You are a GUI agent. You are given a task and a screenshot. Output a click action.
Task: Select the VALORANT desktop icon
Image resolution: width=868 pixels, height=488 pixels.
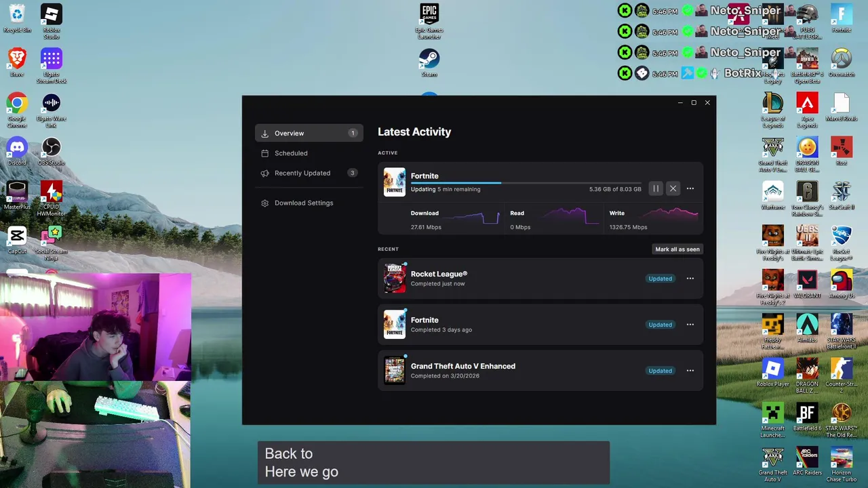pos(807,283)
